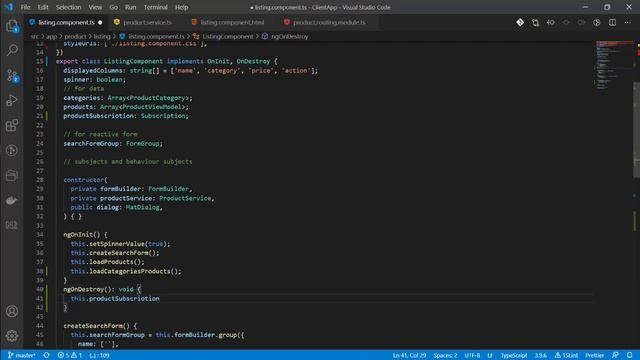Click the 'Prettier' status bar item
Viewport: 640px width, 360px height.
click(595, 355)
